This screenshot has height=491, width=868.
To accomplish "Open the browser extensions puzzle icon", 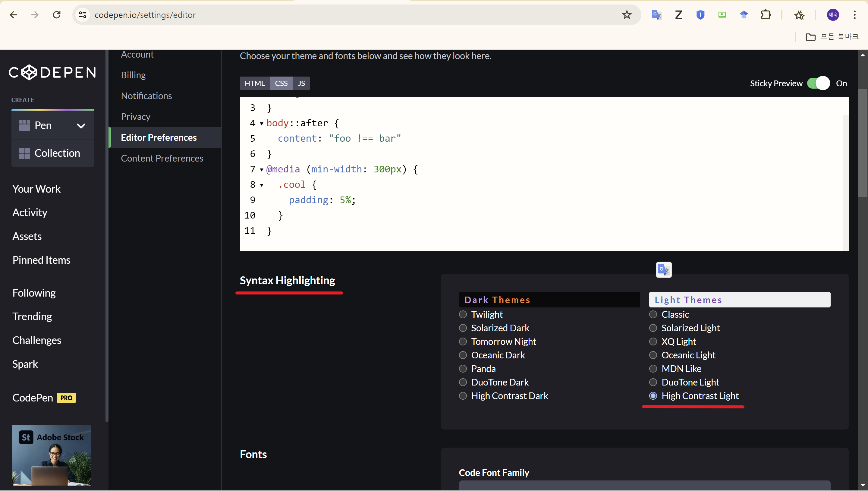I will click(766, 15).
